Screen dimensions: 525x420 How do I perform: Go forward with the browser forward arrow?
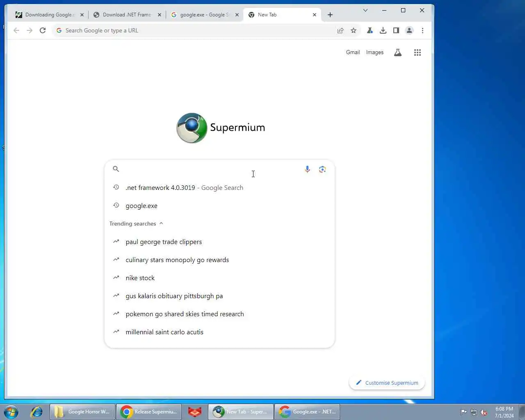30,30
